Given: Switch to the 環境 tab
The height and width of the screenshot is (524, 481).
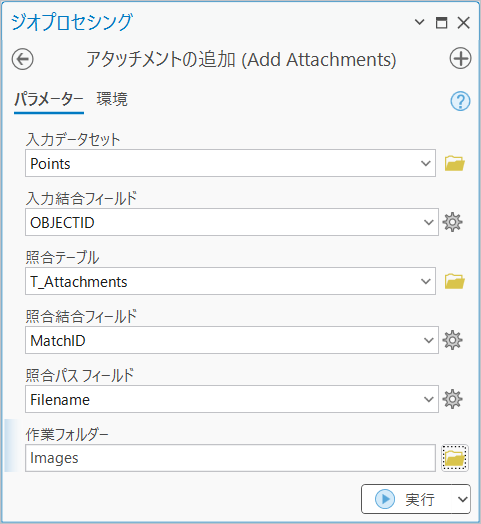Looking at the screenshot, I should (112, 99).
